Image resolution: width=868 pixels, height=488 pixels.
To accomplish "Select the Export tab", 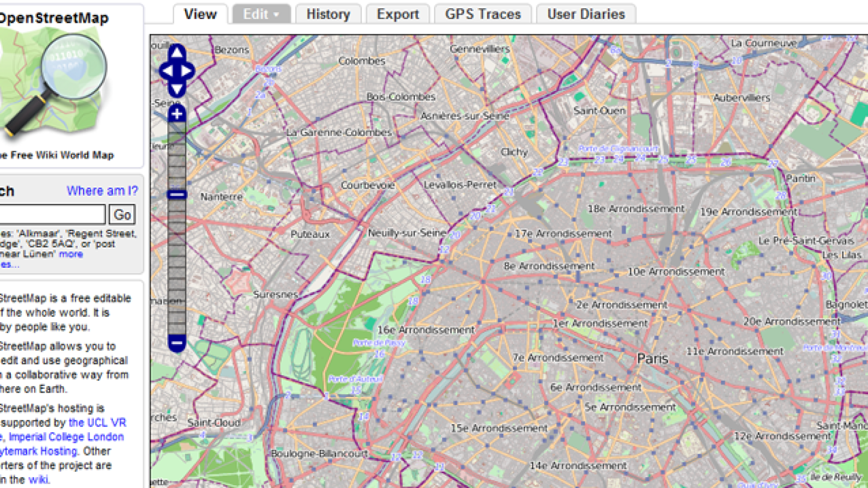I will pos(398,14).
